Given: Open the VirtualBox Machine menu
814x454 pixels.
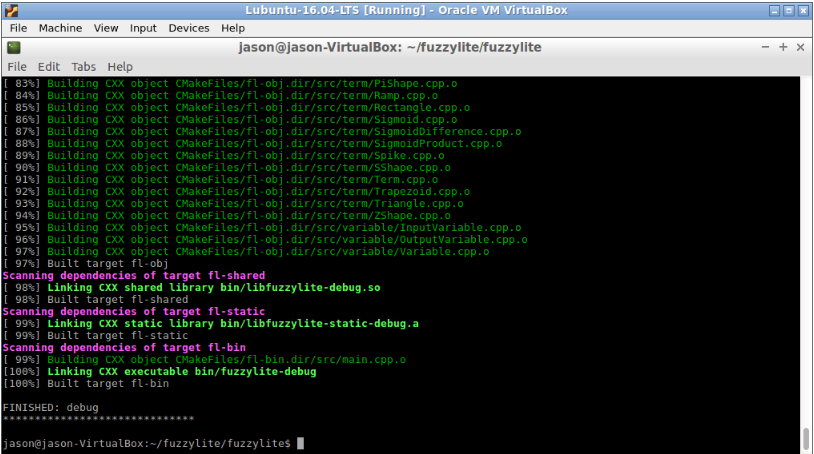Looking at the screenshot, I should [60, 28].
